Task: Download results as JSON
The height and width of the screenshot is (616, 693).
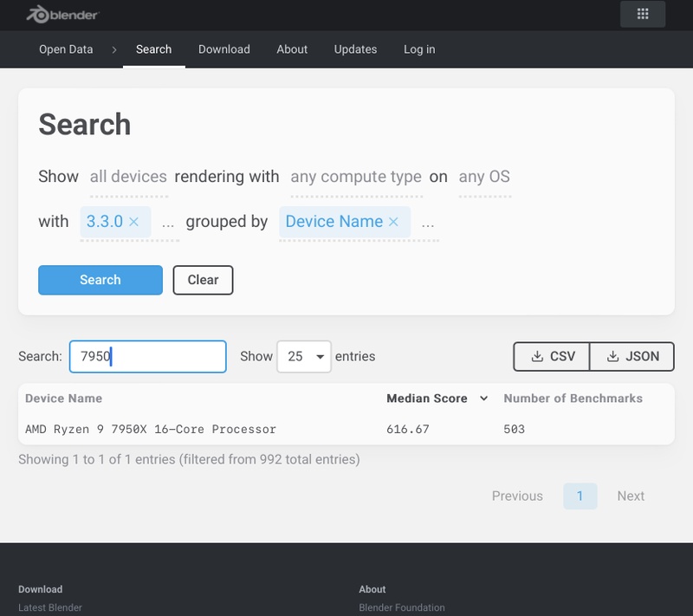Action: pos(632,356)
